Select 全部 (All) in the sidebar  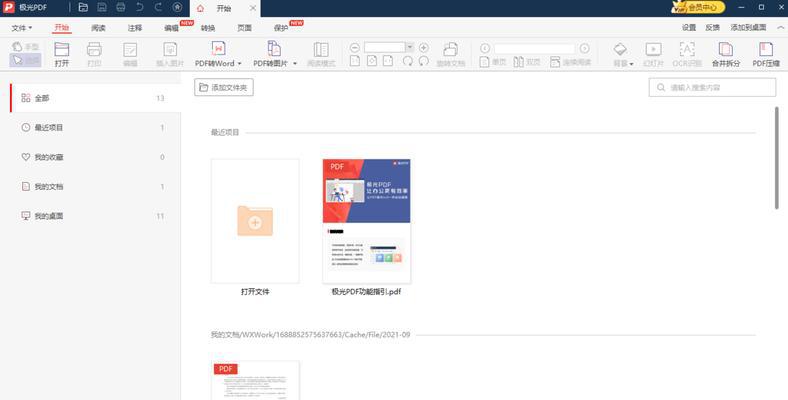tap(95, 98)
